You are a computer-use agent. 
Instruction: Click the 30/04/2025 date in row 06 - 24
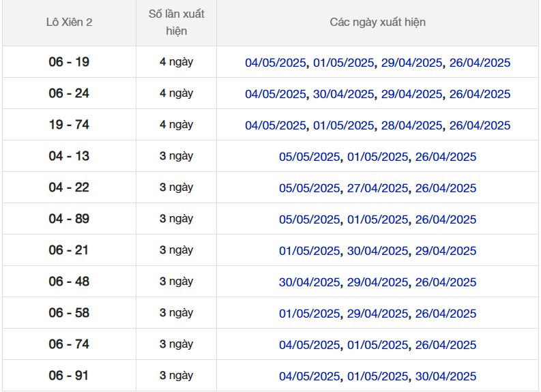pos(343,94)
